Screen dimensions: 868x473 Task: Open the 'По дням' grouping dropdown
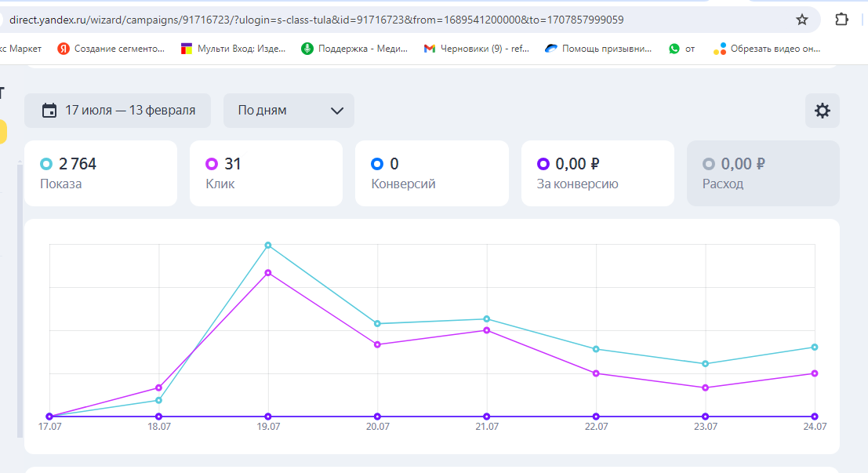point(289,111)
